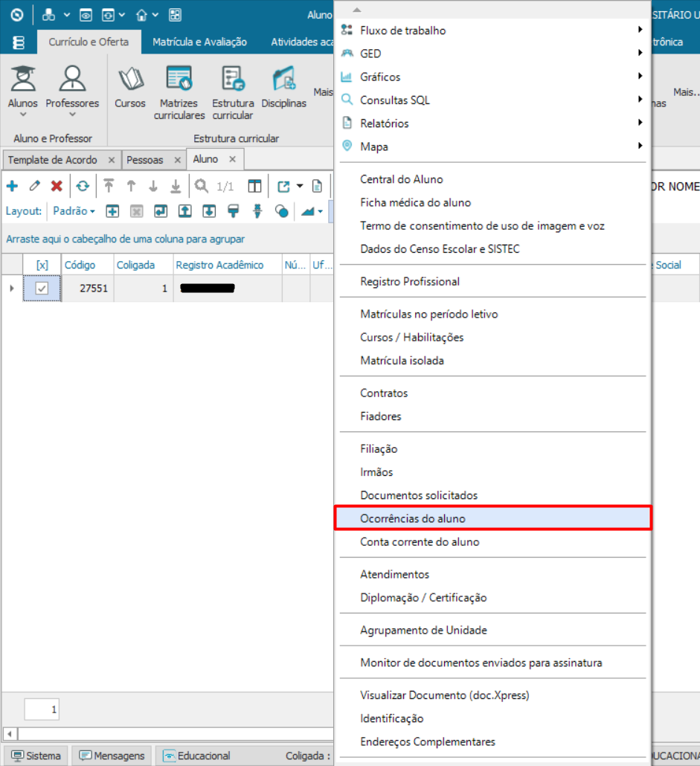The height and width of the screenshot is (766, 700).
Task: Open the Padrão layout dropdown
Action: coord(74,211)
